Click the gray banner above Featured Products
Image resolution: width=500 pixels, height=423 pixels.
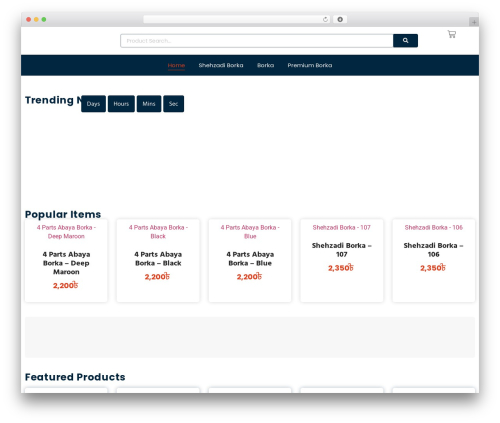point(250,337)
